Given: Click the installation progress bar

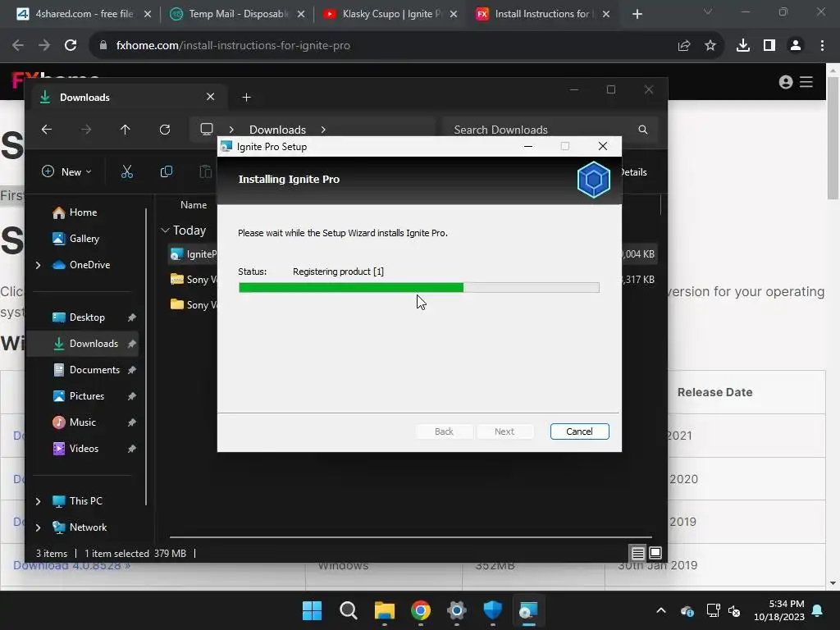Looking at the screenshot, I should click(x=419, y=288).
